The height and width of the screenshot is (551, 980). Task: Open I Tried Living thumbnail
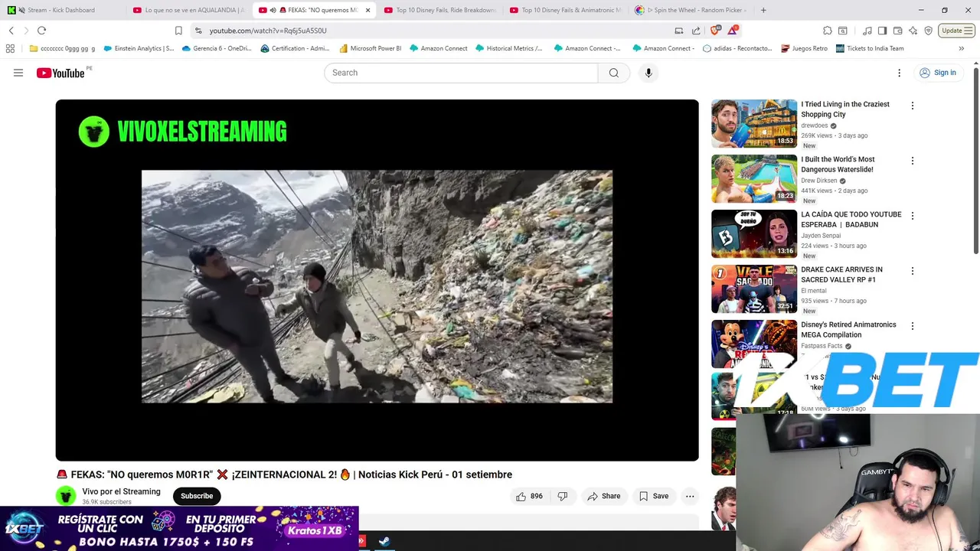(754, 123)
